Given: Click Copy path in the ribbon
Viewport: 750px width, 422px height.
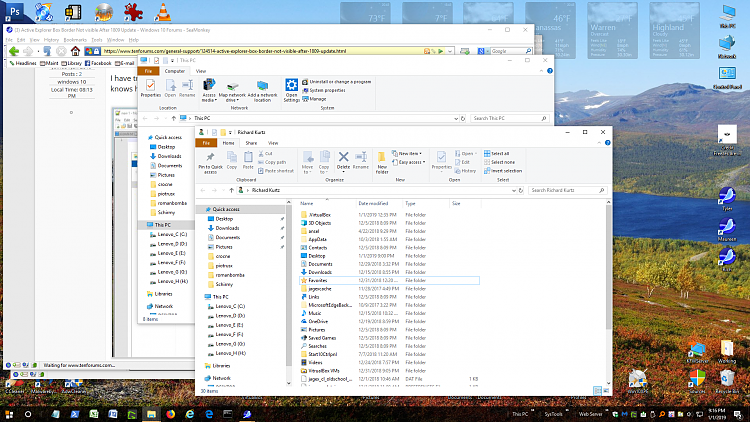Looking at the screenshot, I should click(272, 162).
